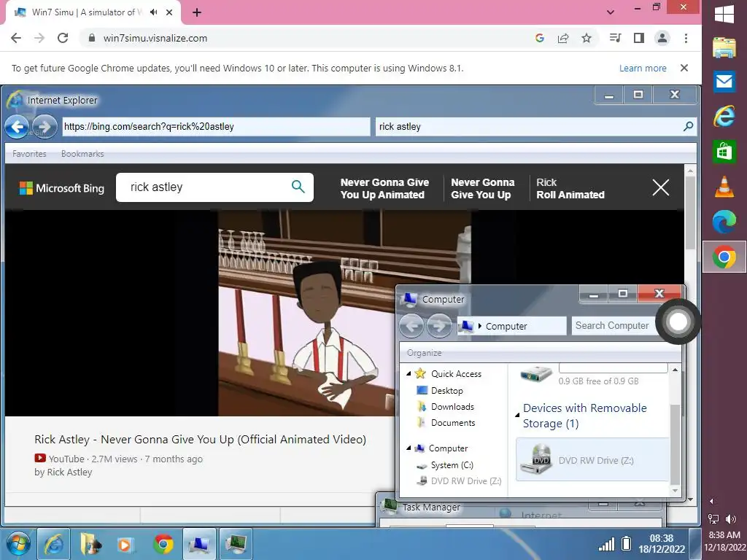
Task: Close the Bing video overlay with X
Action: pyautogui.click(x=661, y=187)
